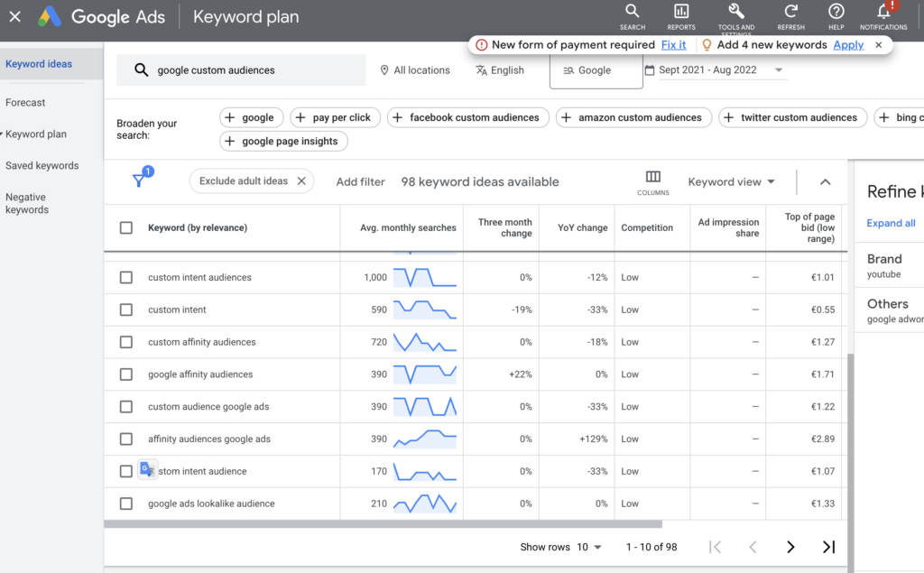Viewport: 924px width, 573px height.
Task: Open the Columns customization icon
Action: click(652, 179)
